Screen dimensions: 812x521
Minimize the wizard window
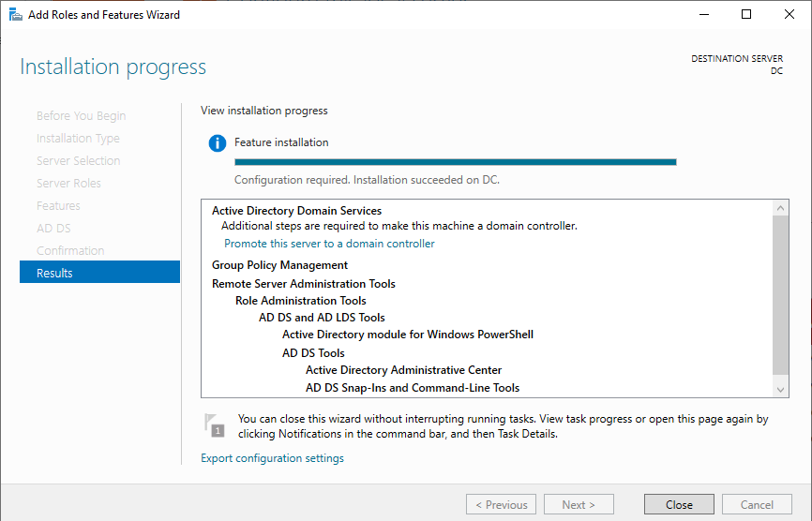pyautogui.click(x=704, y=14)
